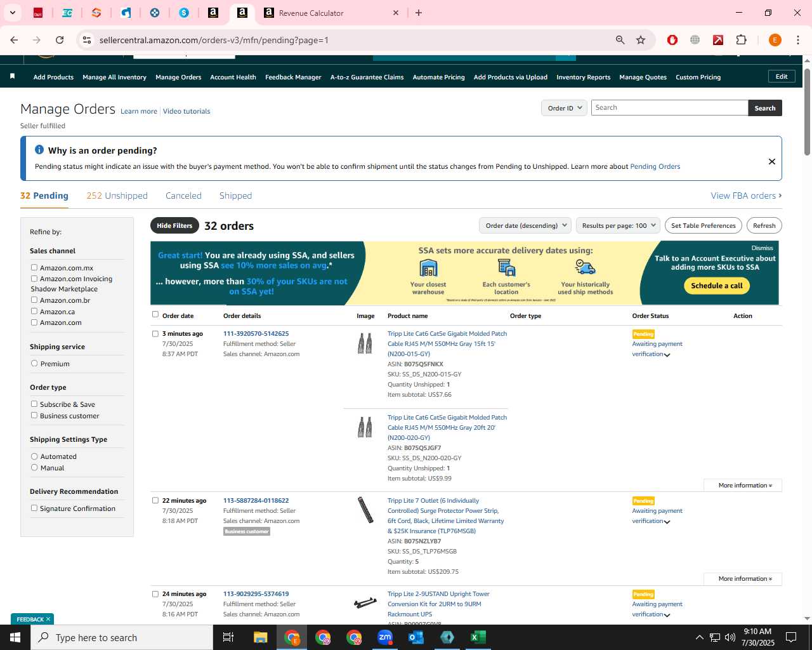Click the Schedule a call button
Screen dimensions: 812x650
click(x=717, y=286)
